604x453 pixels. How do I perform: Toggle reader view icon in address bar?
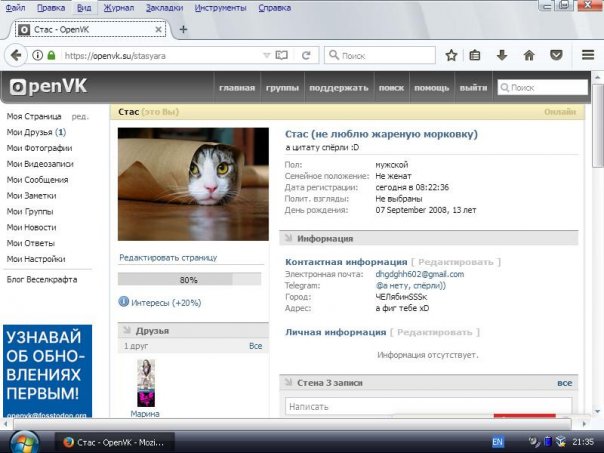pos(281,56)
